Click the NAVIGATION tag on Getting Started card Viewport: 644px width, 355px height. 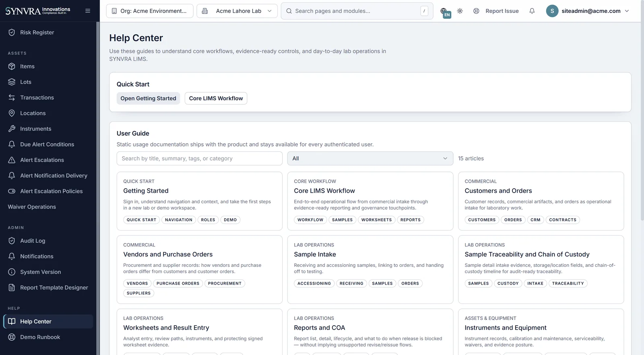(x=179, y=220)
